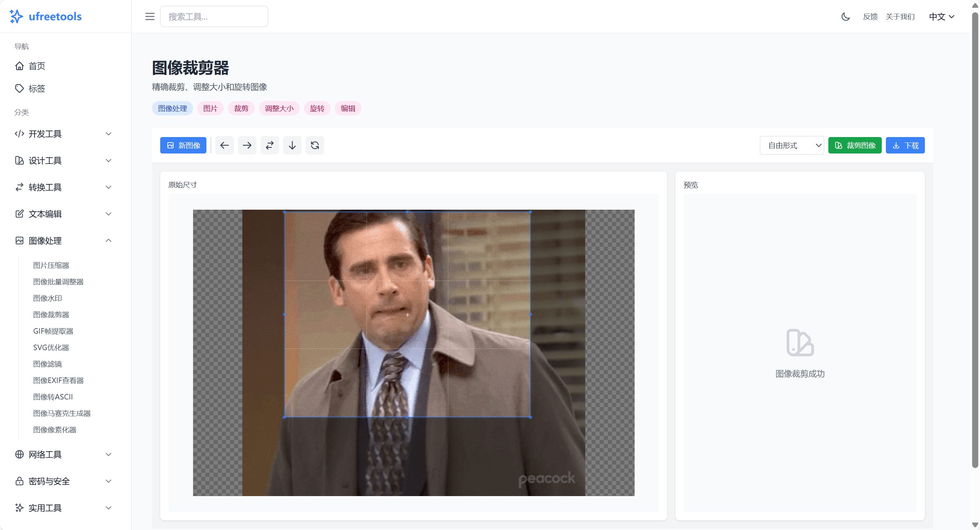The height and width of the screenshot is (530, 980).
Task: Click the down arrow toolbar icon
Action: point(292,145)
